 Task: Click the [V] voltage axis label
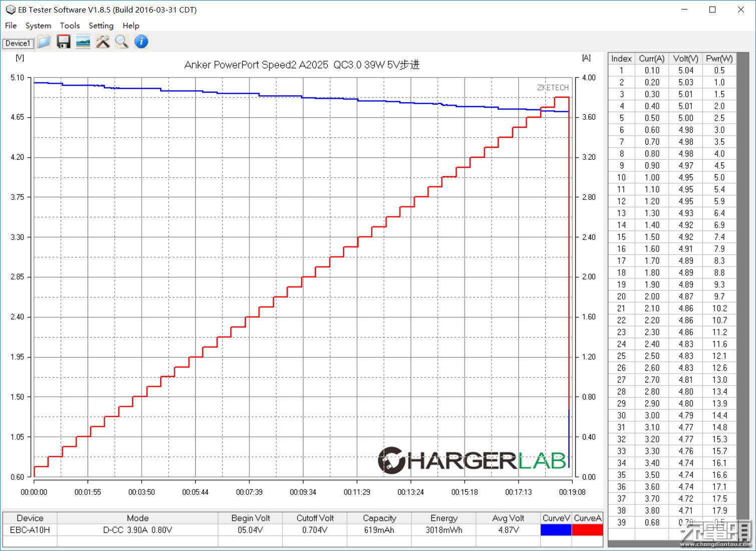(20, 58)
